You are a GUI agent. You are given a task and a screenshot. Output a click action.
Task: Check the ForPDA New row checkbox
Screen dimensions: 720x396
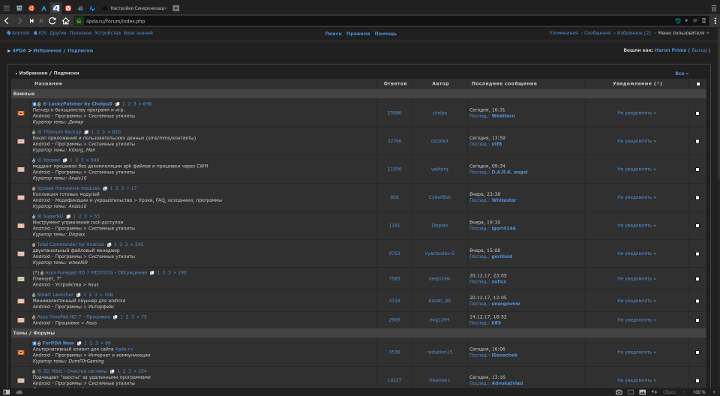click(698, 352)
